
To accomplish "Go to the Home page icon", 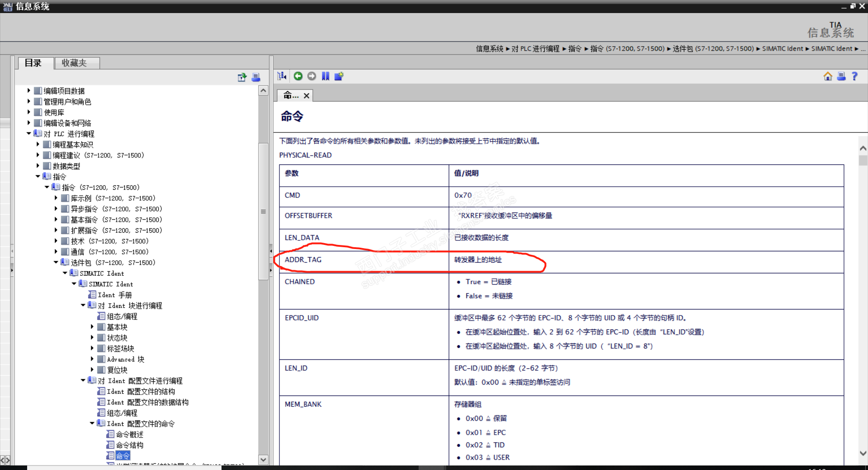I will click(828, 76).
